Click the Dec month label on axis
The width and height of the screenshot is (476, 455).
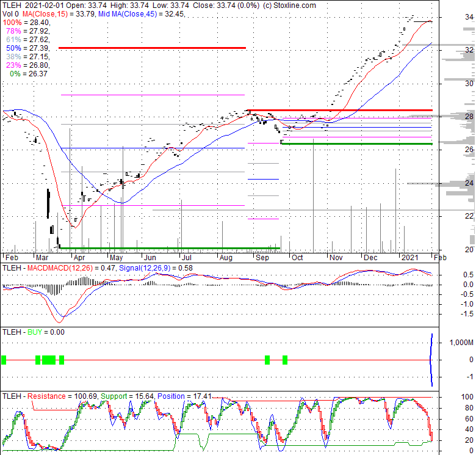coord(370,258)
